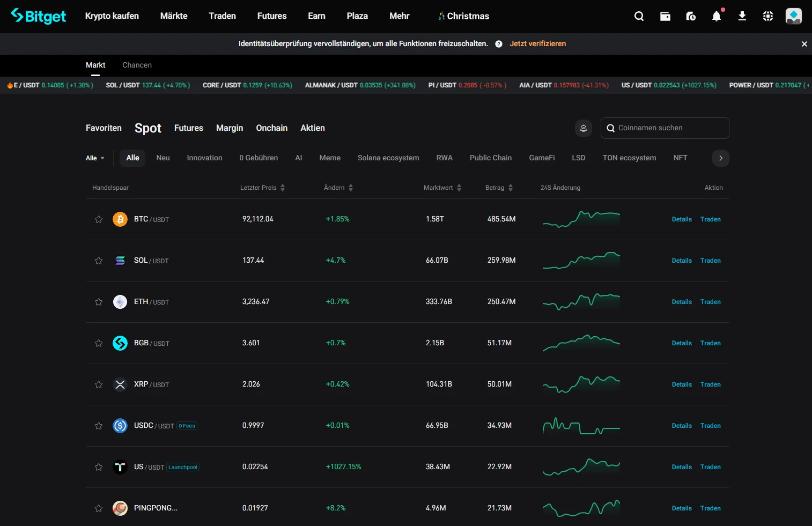
Task: Show more category filters with right arrow
Action: coord(721,158)
